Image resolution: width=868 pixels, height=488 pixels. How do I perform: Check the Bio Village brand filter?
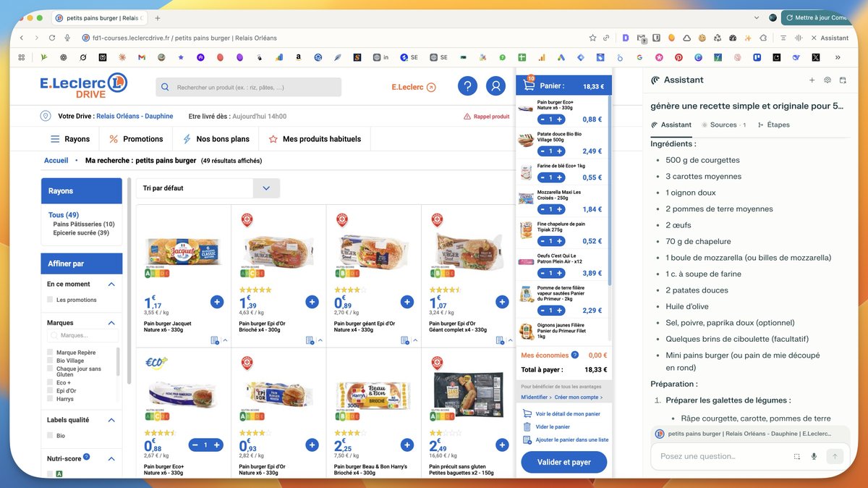[x=50, y=361]
